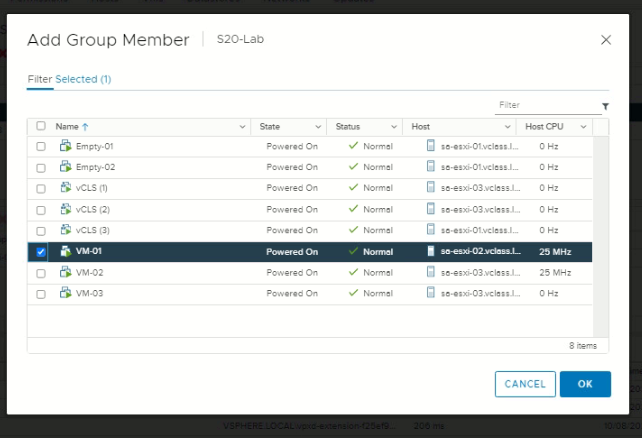Screen dimensions: 642x438
Task: Click the host icon in the Empty-01 row
Action: click(430, 146)
